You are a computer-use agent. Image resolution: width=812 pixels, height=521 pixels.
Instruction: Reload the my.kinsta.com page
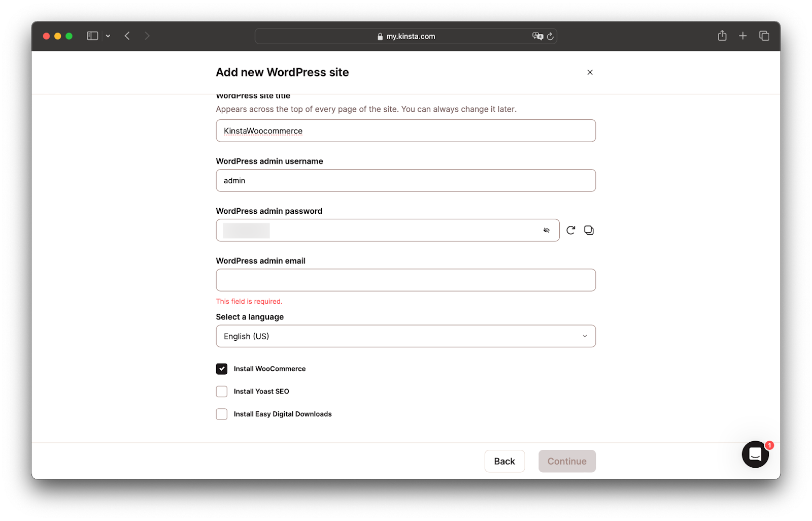pos(550,36)
